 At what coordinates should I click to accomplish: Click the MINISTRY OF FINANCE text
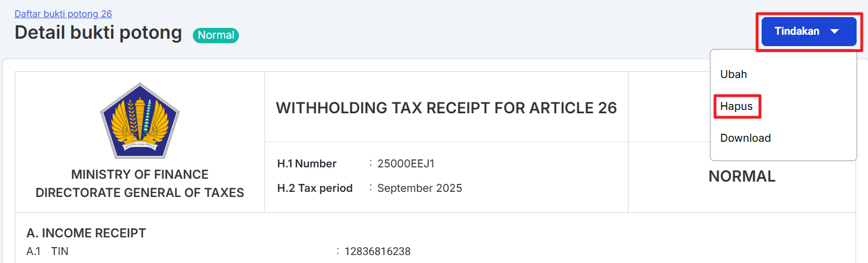(140, 174)
